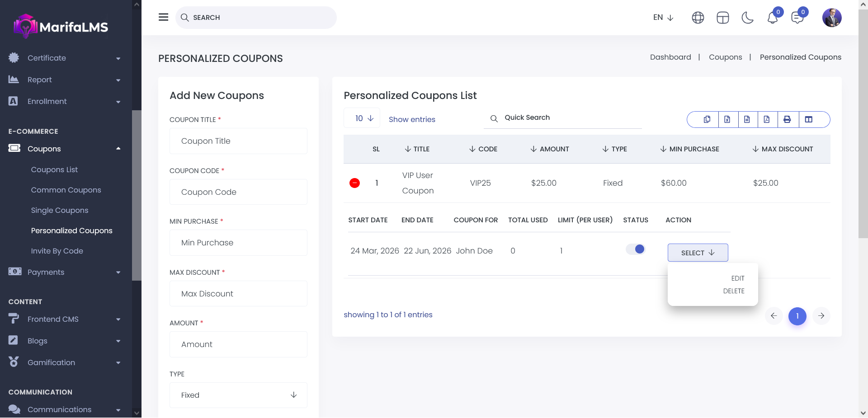Go to Dashboard via breadcrumb

pos(670,57)
